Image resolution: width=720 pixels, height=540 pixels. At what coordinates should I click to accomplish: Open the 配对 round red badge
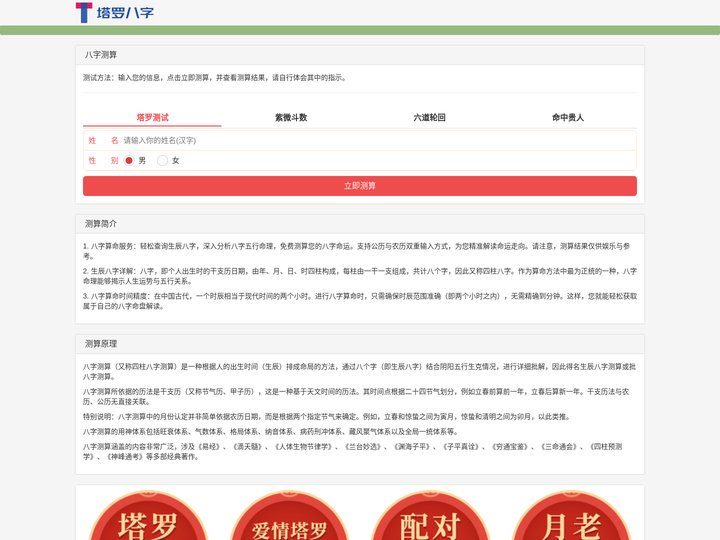click(x=430, y=516)
